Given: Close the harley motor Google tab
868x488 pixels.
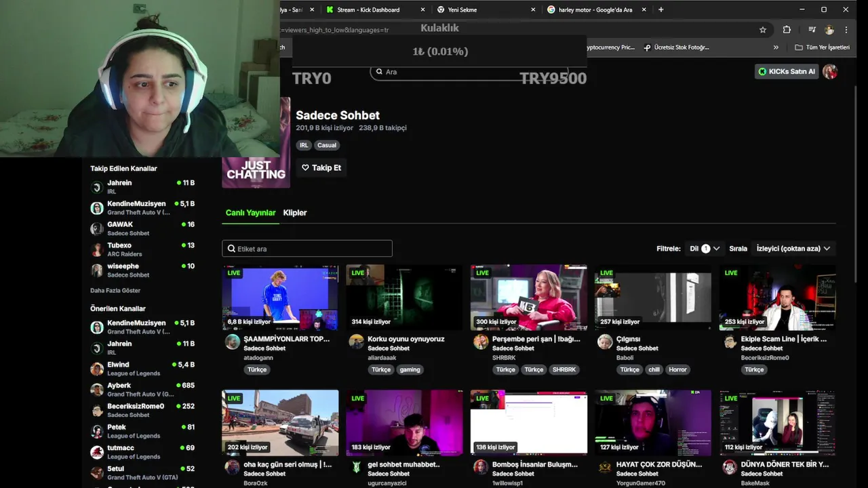Looking at the screenshot, I should (x=644, y=9).
